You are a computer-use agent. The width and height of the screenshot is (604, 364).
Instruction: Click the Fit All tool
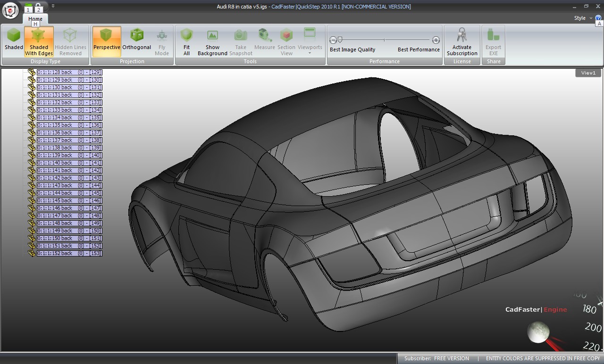(x=186, y=41)
